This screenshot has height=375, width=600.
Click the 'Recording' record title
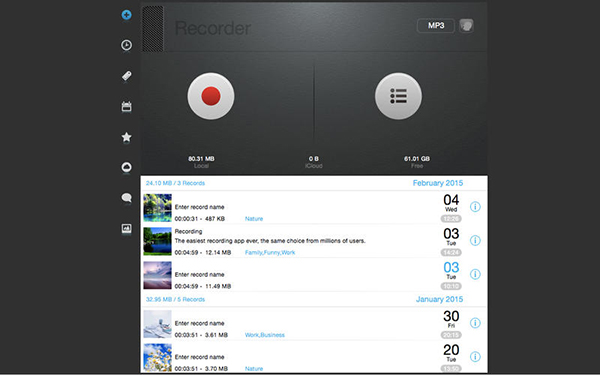click(188, 232)
